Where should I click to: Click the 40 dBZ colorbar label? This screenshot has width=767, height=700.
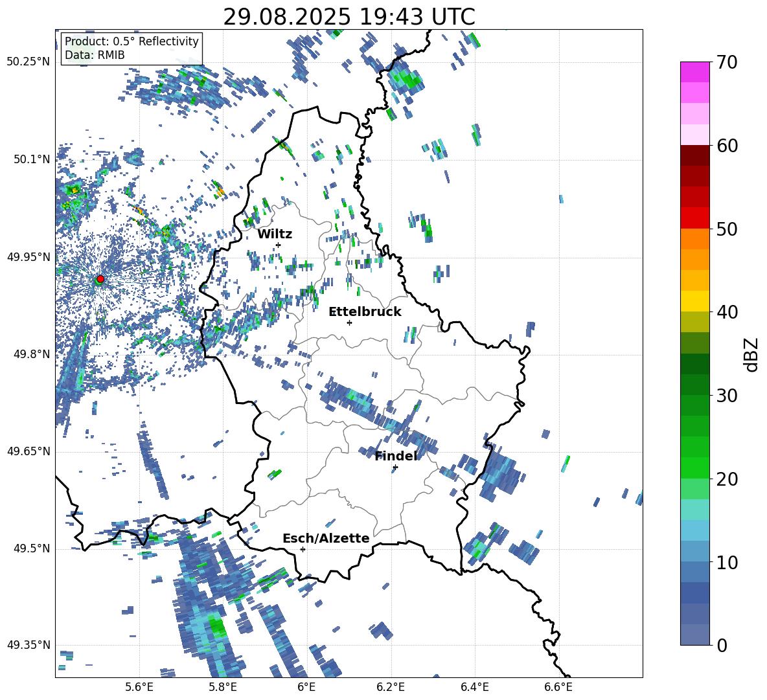tap(727, 312)
